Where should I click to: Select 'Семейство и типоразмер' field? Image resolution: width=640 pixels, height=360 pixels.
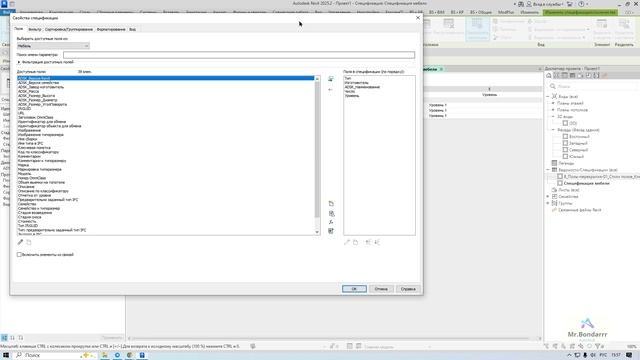[x=39, y=209]
